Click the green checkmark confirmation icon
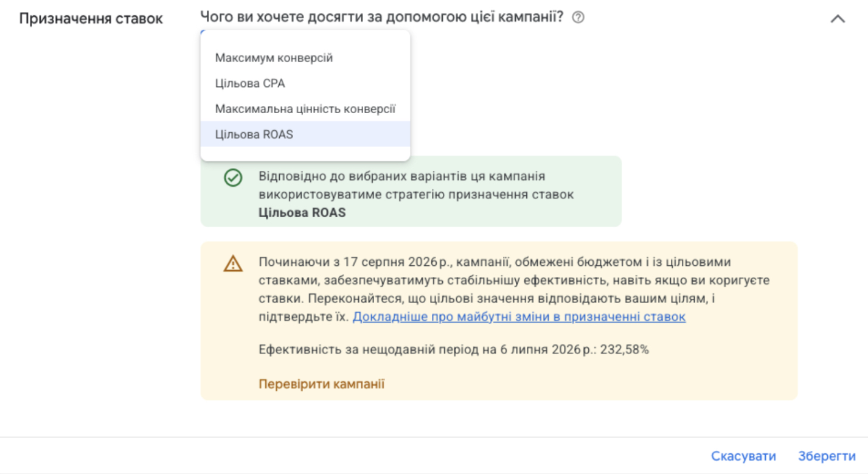Image resolution: width=868 pixels, height=474 pixels. click(x=233, y=178)
